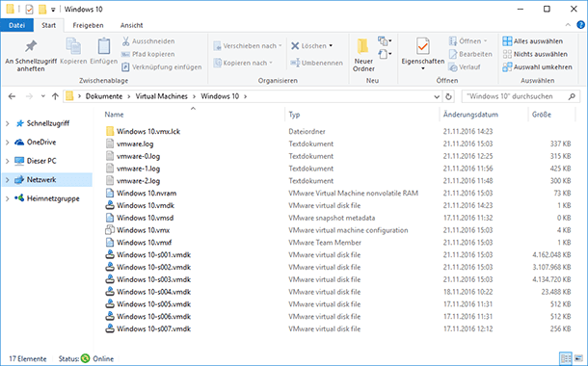This screenshot has height=366, width=588.
Task: Click Nichts auswählen
Action: tap(535, 54)
